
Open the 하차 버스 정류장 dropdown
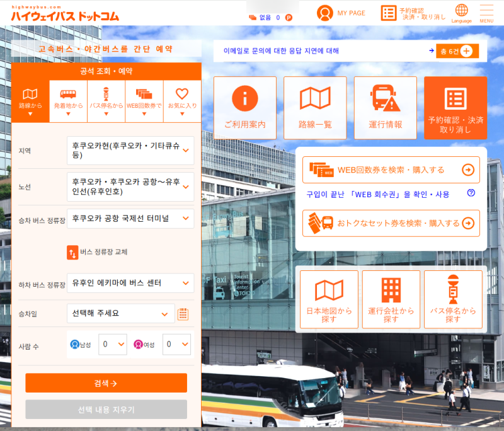(130, 283)
